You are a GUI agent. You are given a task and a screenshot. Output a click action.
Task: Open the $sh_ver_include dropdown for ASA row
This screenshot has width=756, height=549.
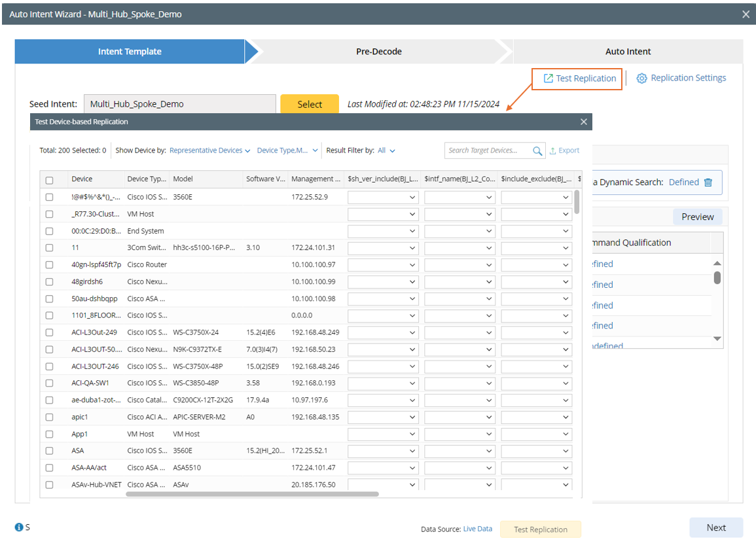[382, 451]
